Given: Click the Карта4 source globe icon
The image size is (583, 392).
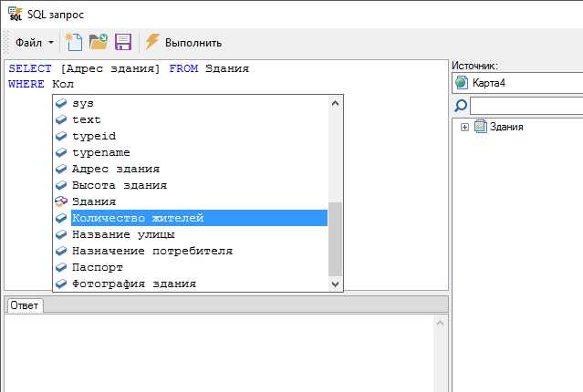Looking at the screenshot, I should click(x=463, y=84).
